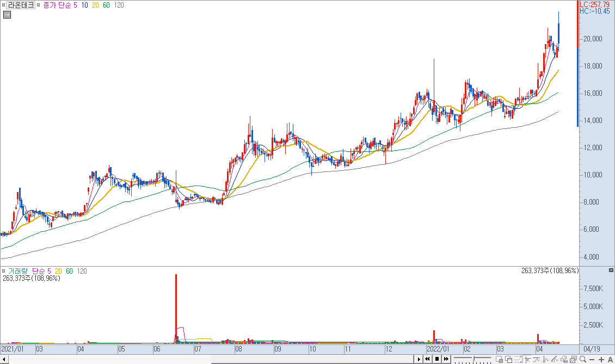The image size is (615, 364).
Task: Click the LC:257,79 readout text
Action: tap(595, 4)
